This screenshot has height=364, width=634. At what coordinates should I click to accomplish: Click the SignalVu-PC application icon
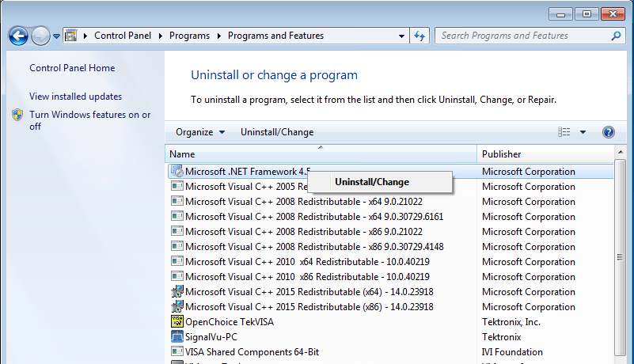(x=177, y=336)
